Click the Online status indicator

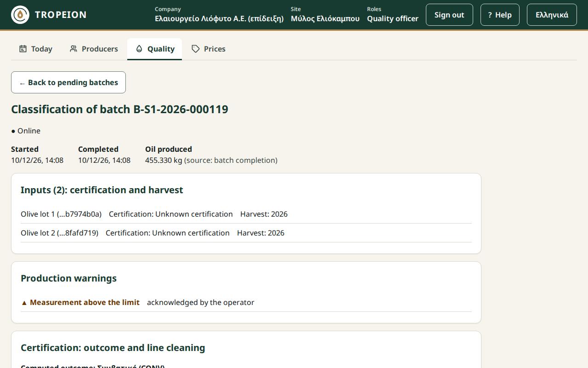coord(26,131)
